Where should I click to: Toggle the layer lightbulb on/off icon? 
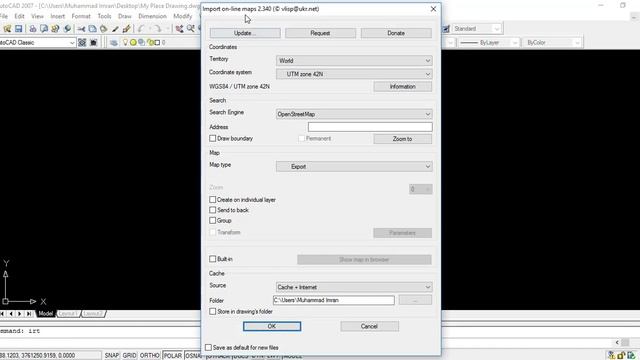click(x=125, y=42)
